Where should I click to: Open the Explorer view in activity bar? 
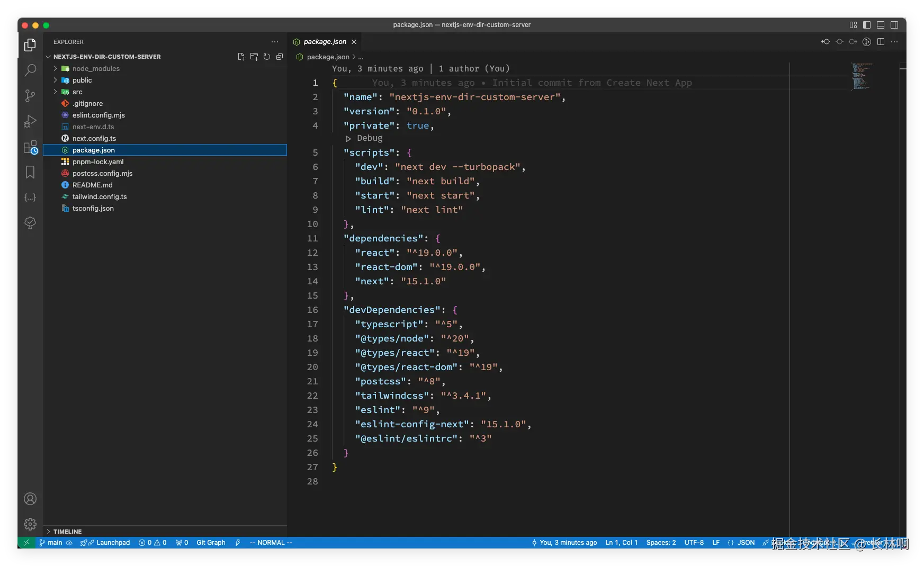(30, 45)
